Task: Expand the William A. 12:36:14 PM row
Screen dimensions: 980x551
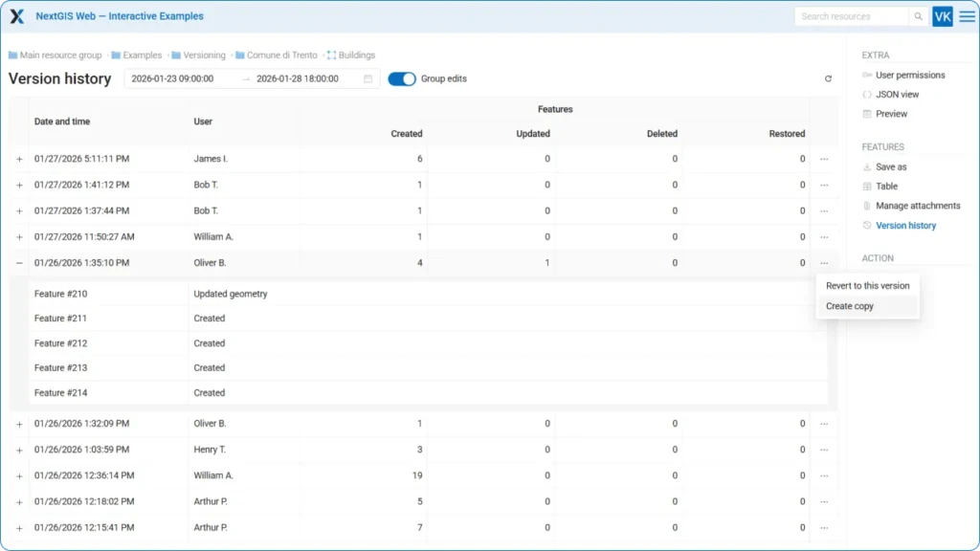Action: coord(19,475)
